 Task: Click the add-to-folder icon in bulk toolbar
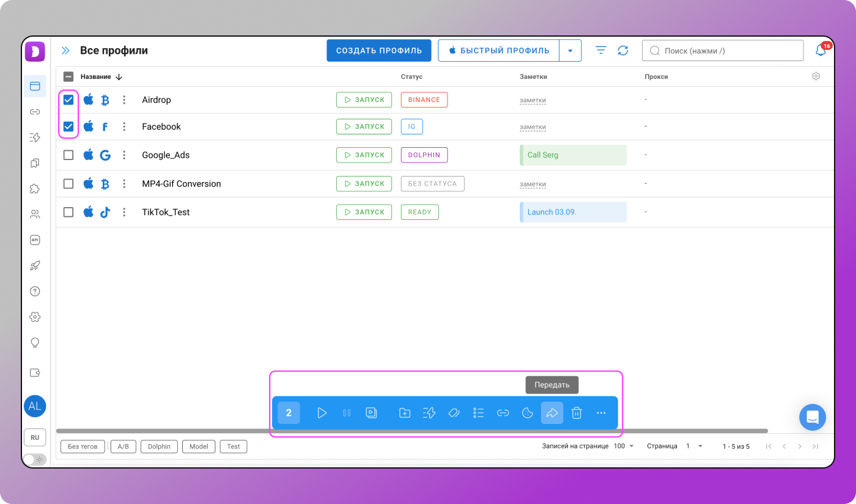point(404,413)
